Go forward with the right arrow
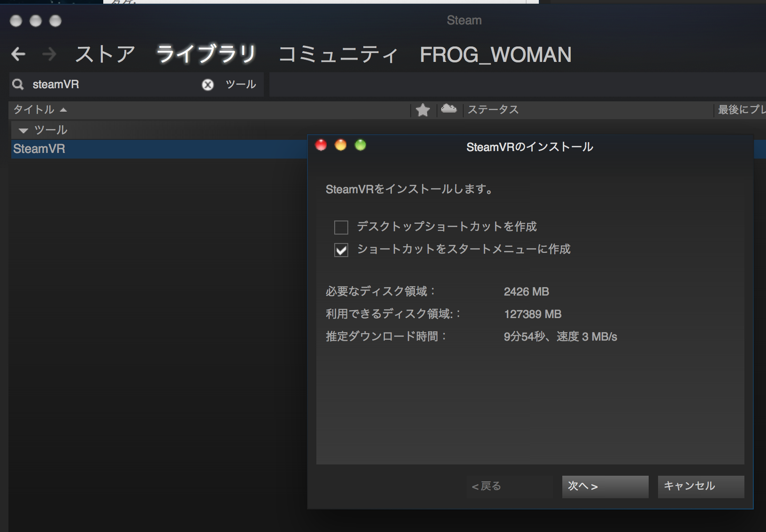Viewport: 766px width, 532px height. 49,54
